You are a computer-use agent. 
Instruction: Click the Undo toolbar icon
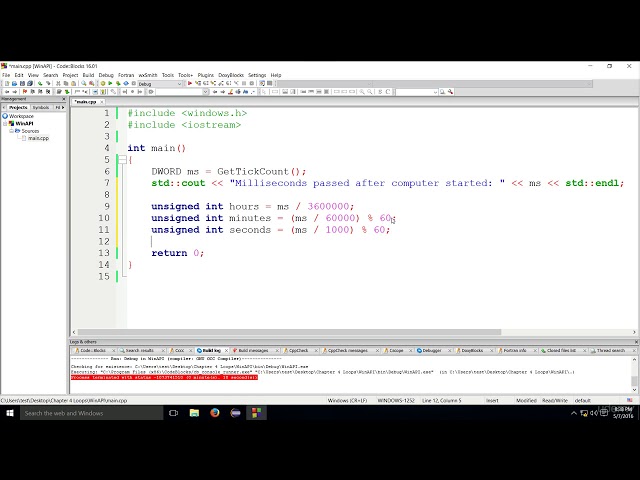point(40,84)
